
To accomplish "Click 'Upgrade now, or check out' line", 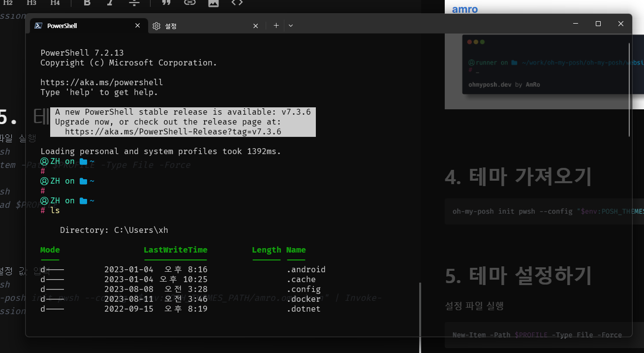I will point(168,122).
